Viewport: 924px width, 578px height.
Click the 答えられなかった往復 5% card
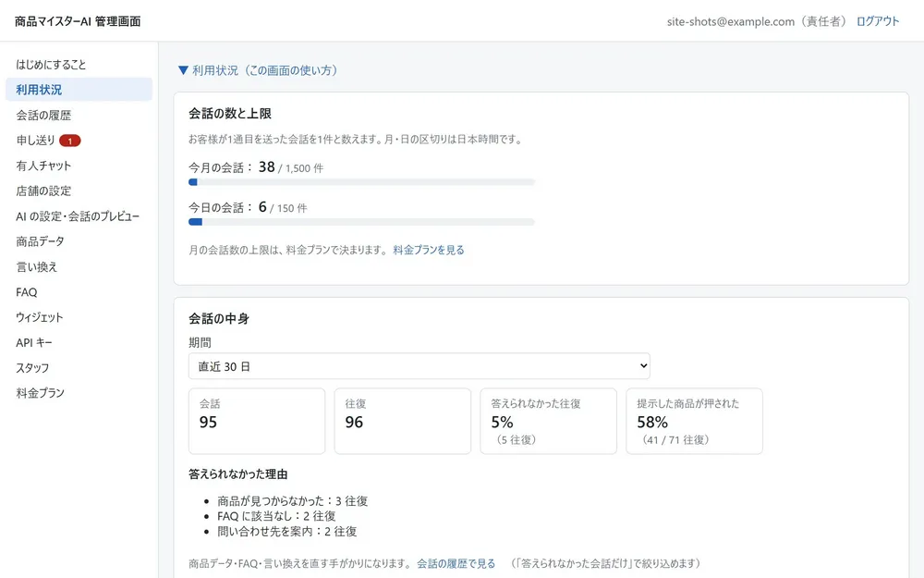(x=549, y=421)
